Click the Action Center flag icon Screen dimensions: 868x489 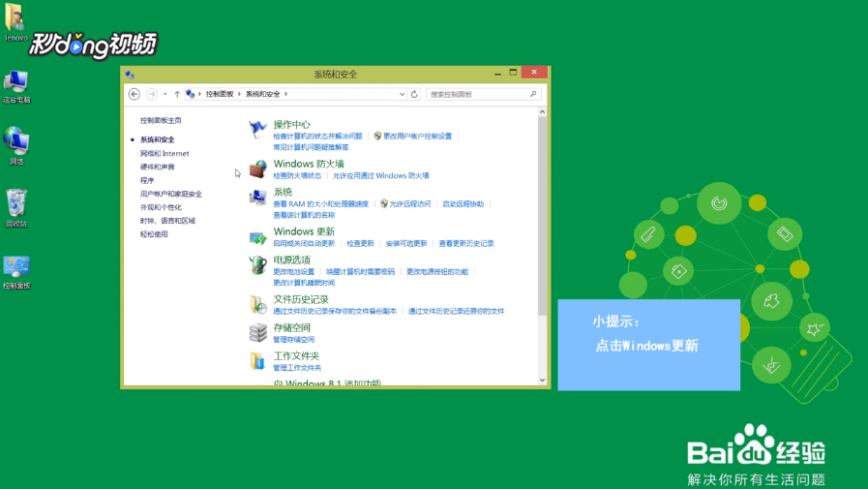point(257,129)
